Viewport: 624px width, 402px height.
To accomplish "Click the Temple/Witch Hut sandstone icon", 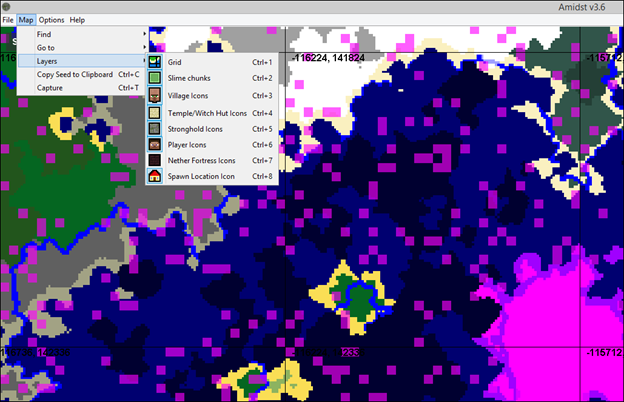I will pos(154,113).
